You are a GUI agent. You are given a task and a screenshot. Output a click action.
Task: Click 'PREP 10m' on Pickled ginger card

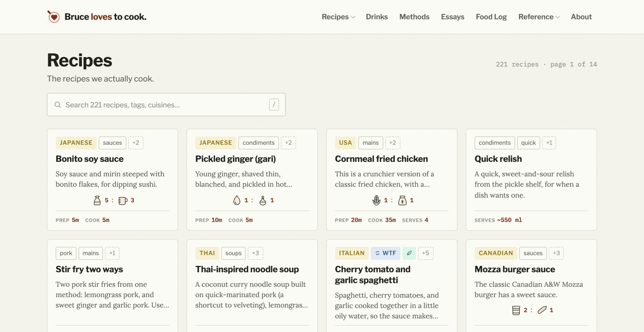click(x=209, y=220)
